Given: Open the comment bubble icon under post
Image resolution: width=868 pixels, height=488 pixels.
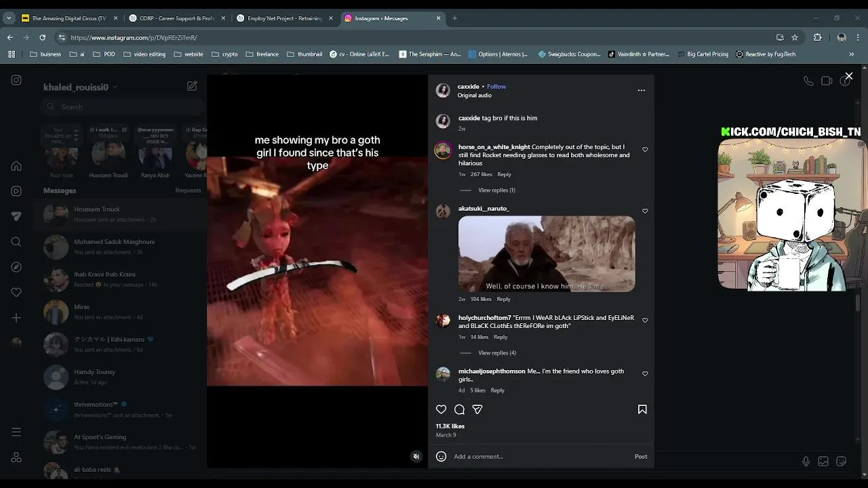Looking at the screenshot, I should click(459, 409).
